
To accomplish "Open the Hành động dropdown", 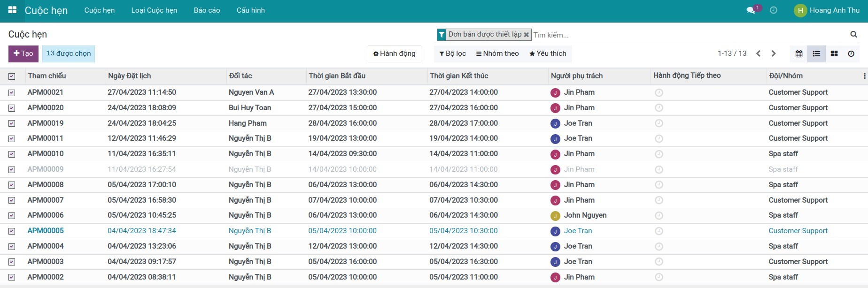I will point(394,53).
